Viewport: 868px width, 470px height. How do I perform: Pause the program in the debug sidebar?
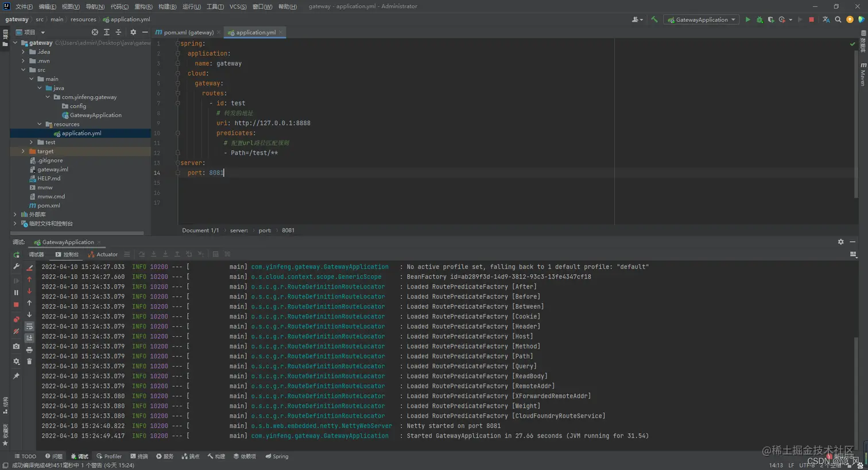pos(16,292)
